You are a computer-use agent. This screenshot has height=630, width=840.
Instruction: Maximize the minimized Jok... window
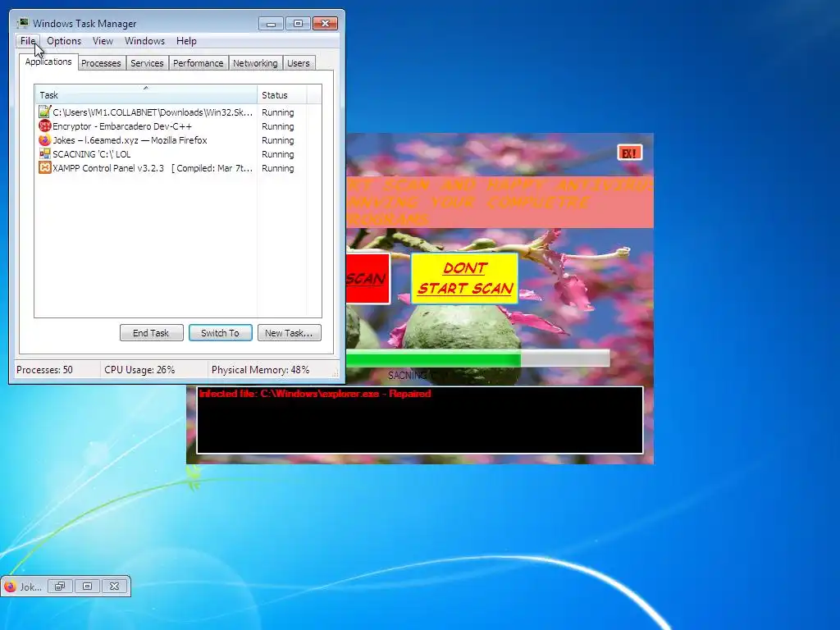(x=87, y=586)
